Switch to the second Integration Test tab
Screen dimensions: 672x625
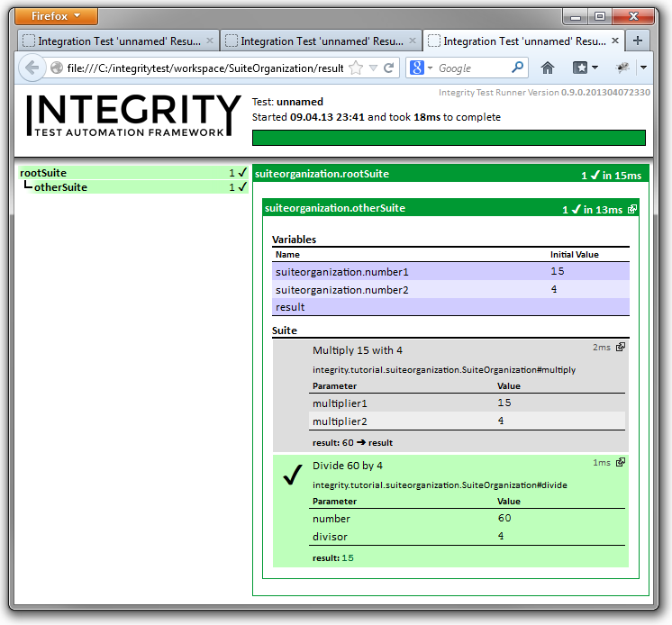tap(320, 41)
